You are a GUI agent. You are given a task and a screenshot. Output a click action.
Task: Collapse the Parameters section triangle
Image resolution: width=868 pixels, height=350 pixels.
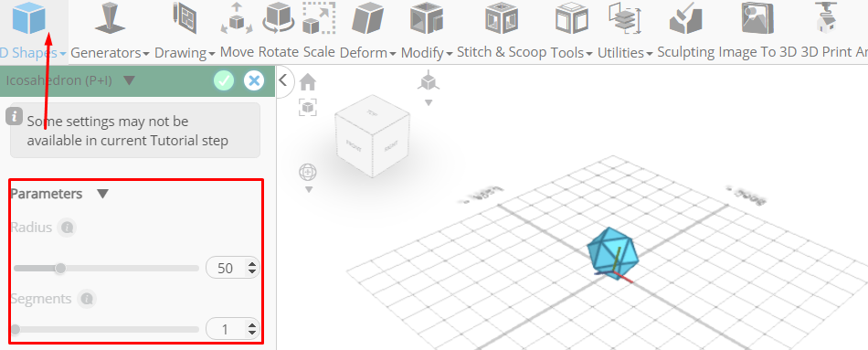(x=103, y=194)
